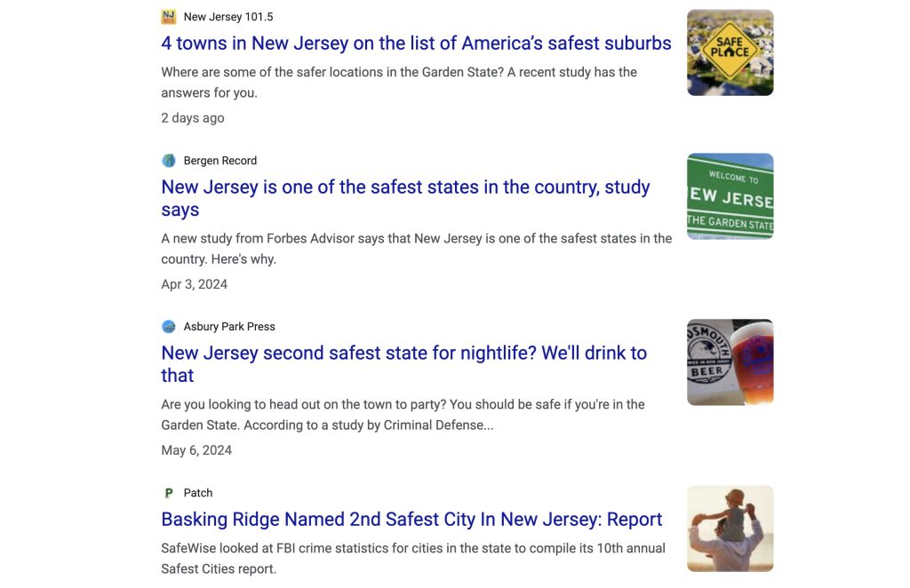This screenshot has height=588, width=910.
Task: Click the Asbury Park Press source name
Action: 229,327
